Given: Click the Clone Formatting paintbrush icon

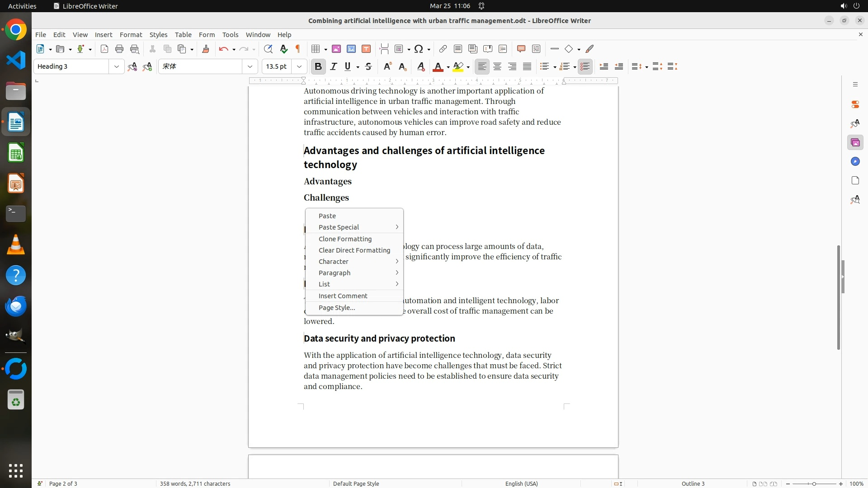Looking at the screenshot, I should [x=206, y=49].
